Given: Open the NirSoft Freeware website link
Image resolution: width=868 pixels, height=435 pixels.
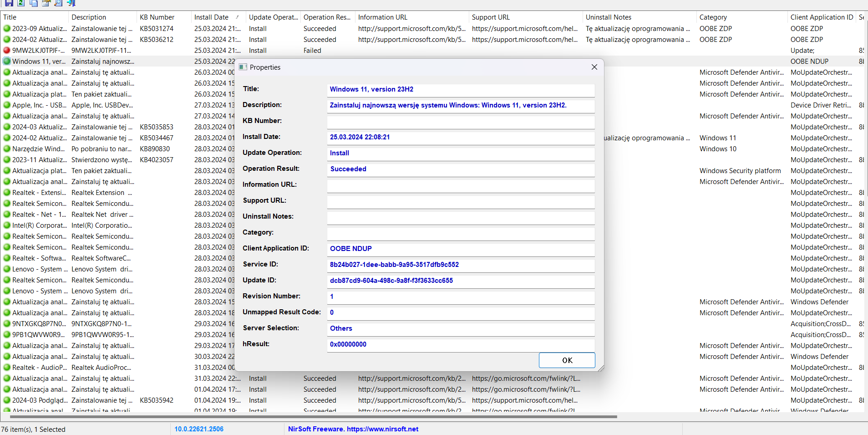Looking at the screenshot, I should pos(353,429).
